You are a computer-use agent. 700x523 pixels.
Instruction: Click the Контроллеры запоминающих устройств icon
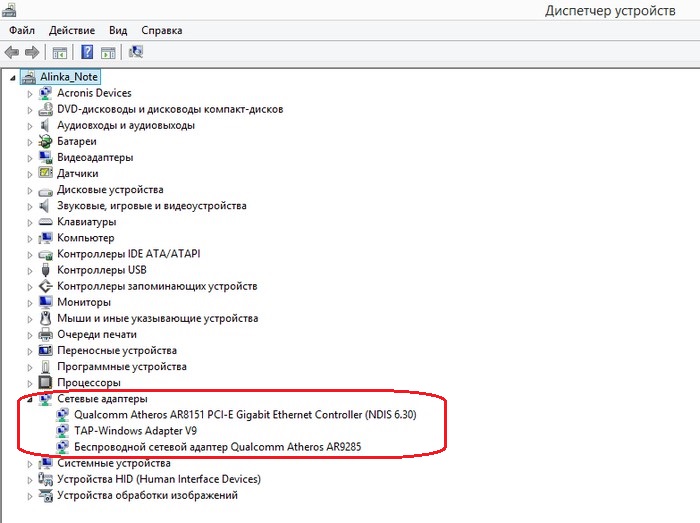point(45,286)
